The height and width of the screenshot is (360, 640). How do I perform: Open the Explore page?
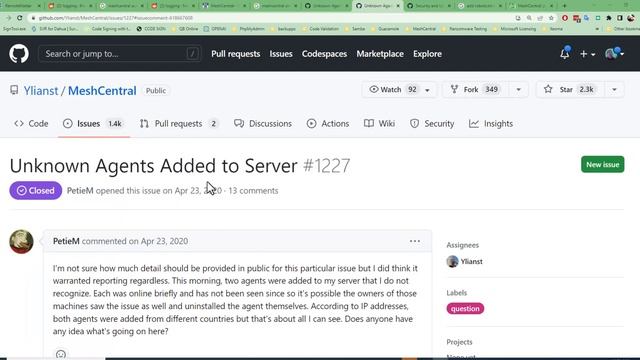tap(427, 54)
